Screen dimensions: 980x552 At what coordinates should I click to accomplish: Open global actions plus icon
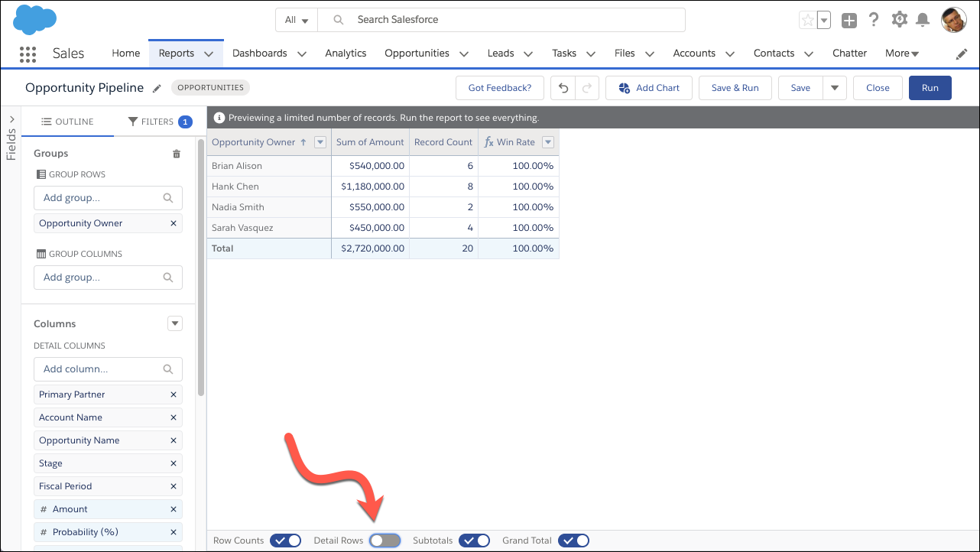tap(849, 21)
